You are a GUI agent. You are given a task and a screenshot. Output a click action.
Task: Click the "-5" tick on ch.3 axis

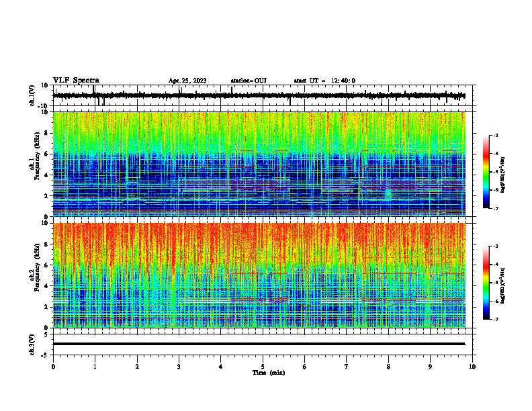(x=46, y=355)
